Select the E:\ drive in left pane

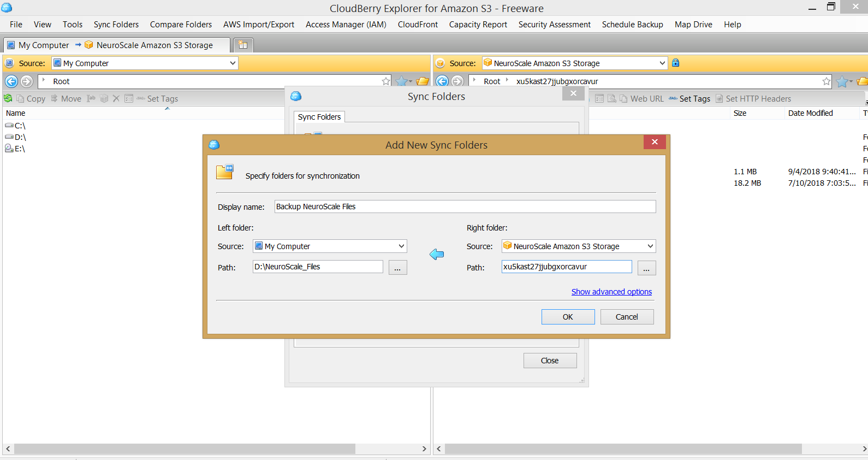[15, 149]
